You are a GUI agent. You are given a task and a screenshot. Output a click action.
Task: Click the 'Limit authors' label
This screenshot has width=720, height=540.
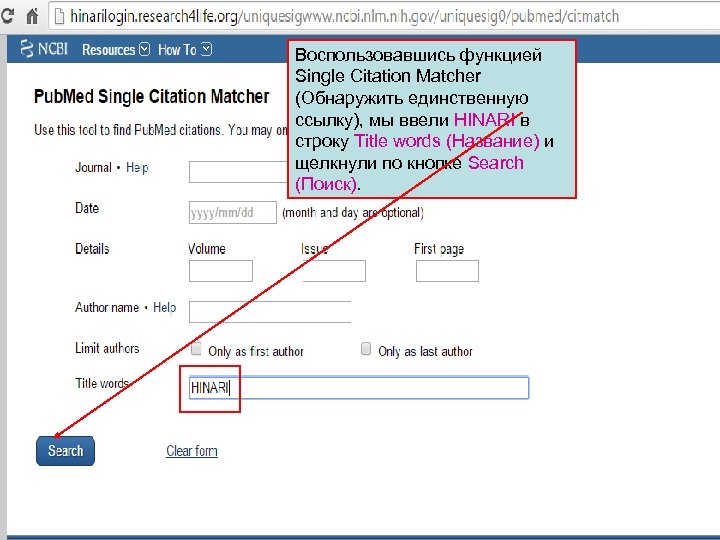pyautogui.click(x=107, y=348)
